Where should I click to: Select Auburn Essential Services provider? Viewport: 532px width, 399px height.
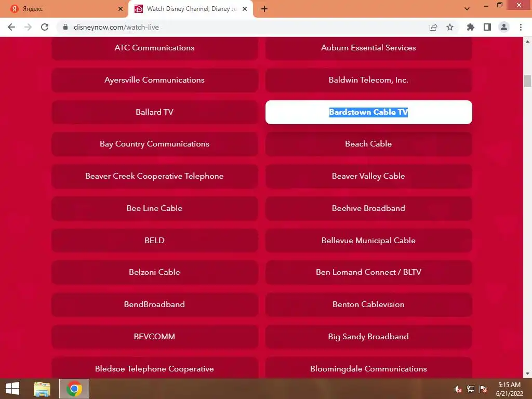[368, 48]
